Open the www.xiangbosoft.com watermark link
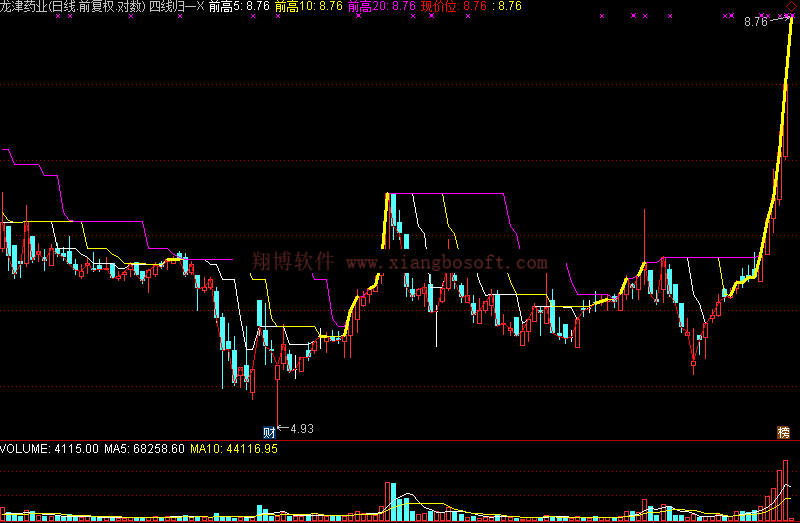 tap(446, 263)
